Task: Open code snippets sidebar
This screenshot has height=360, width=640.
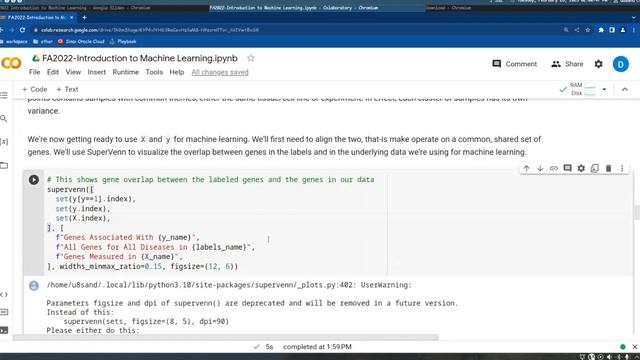Action: pos(4,294)
